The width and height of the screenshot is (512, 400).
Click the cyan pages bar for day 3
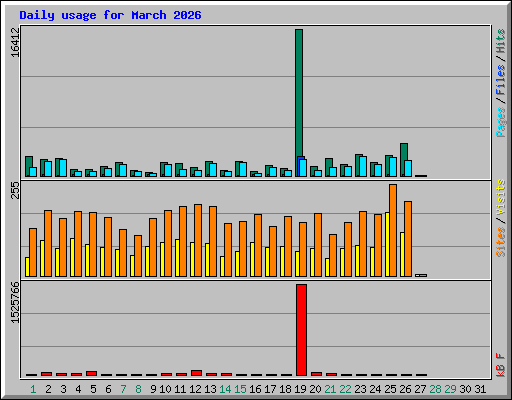coord(63,168)
